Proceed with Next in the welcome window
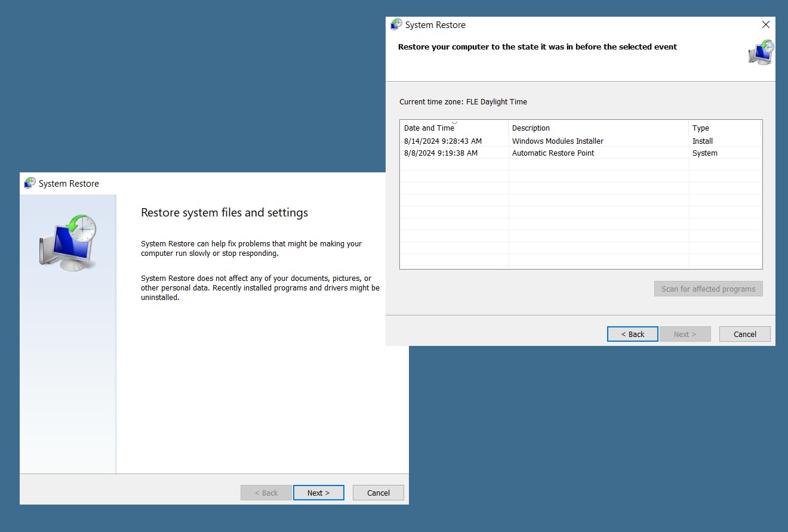Viewport: 788px width, 532px height. click(x=319, y=493)
